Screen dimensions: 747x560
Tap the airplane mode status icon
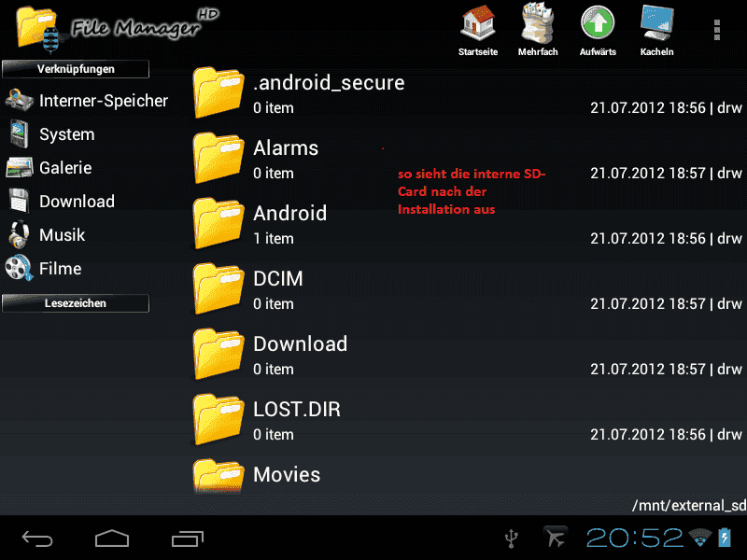556,538
